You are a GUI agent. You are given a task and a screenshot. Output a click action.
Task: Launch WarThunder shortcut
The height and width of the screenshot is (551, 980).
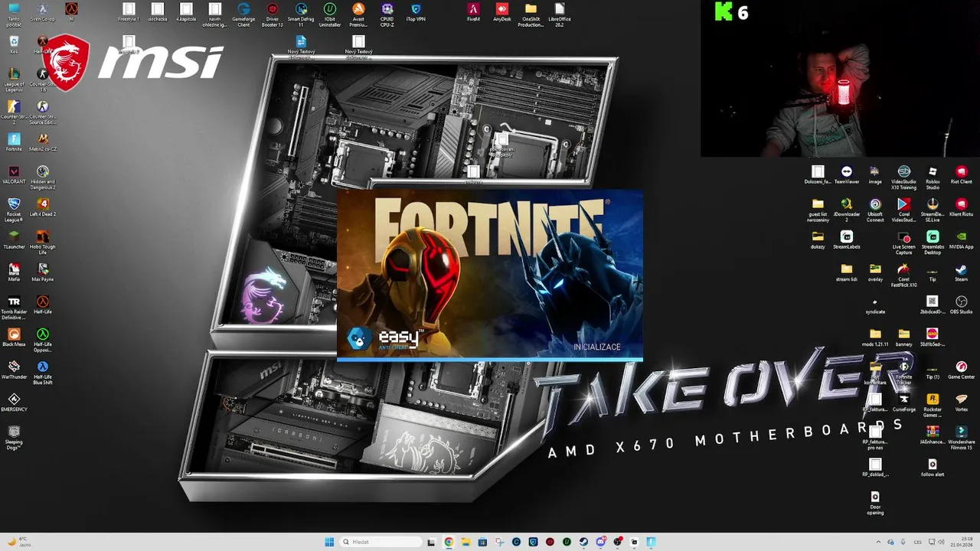(x=14, y=370)
